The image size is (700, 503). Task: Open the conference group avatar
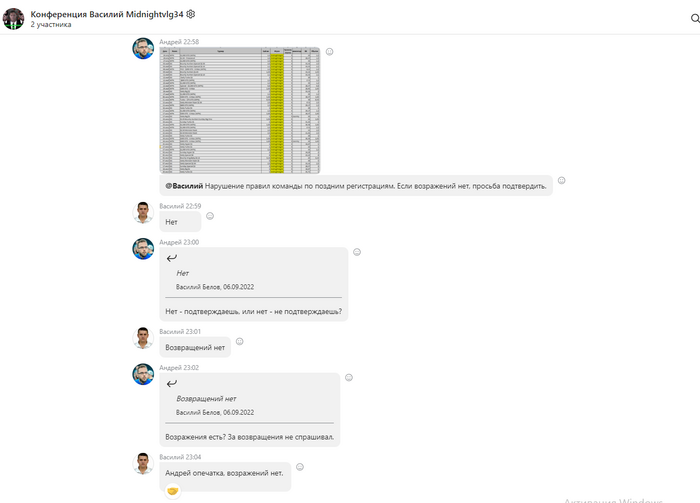coord(13,19)
